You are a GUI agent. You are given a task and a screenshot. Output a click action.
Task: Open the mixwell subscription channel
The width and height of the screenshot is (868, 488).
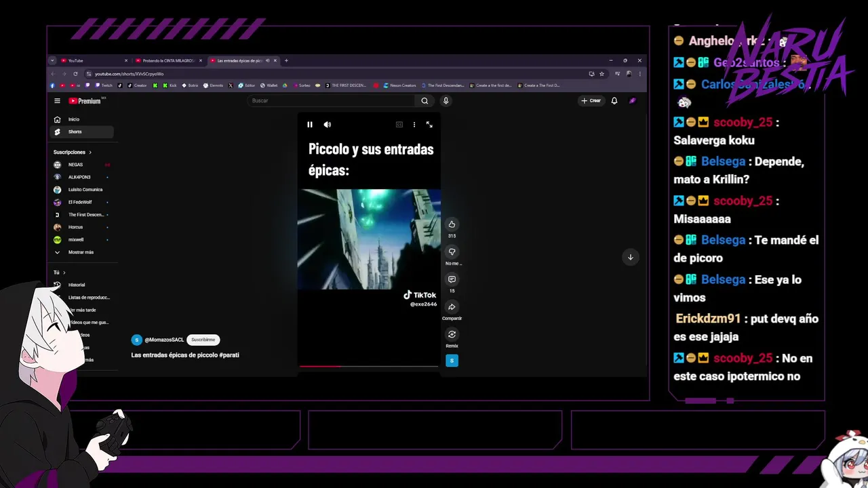[82, 239]
